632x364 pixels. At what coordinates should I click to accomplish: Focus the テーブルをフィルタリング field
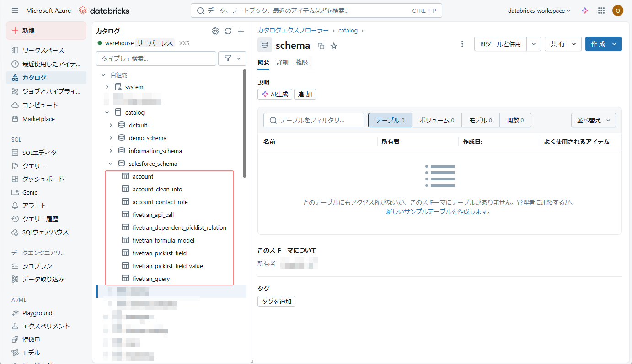pyautogui.click(x=314, y=120)
